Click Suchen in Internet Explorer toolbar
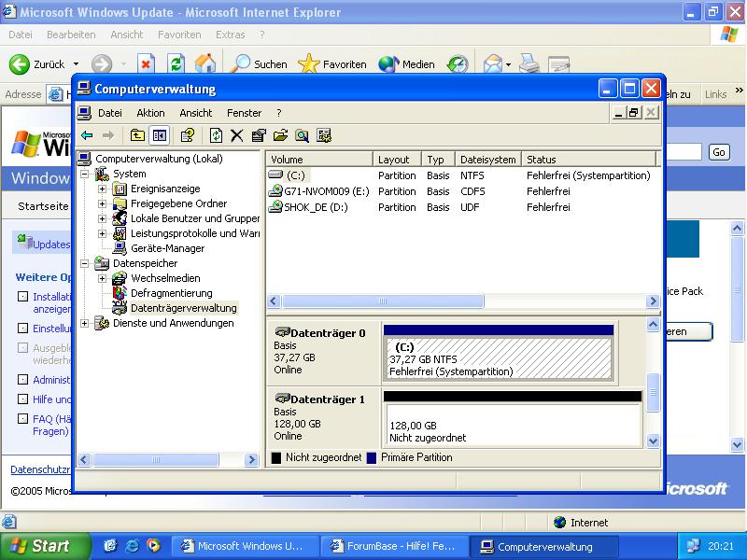 tap(260, 63)
